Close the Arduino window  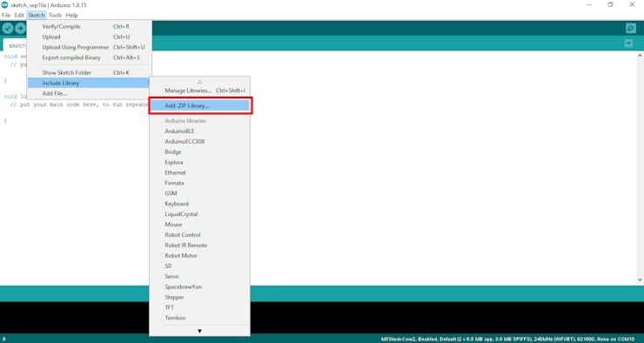(632, 5)
